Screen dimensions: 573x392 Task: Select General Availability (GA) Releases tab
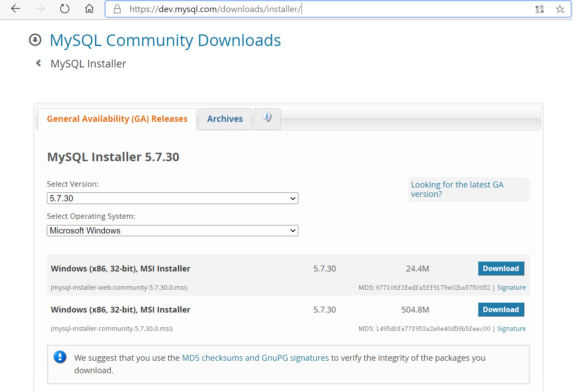pos(117,119)
